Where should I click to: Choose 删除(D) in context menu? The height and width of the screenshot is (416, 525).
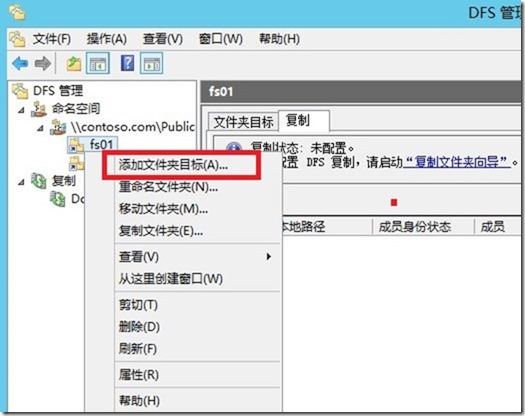tap(198, 327)
